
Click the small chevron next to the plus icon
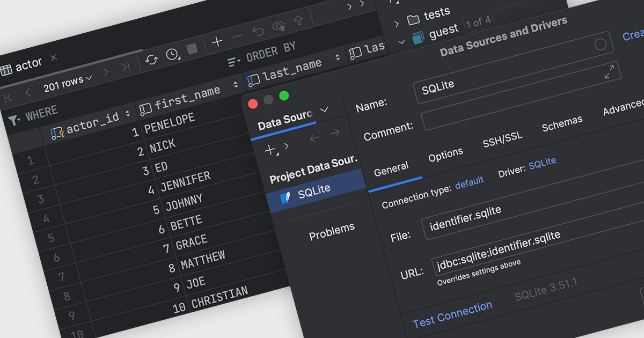coord(286,146)
